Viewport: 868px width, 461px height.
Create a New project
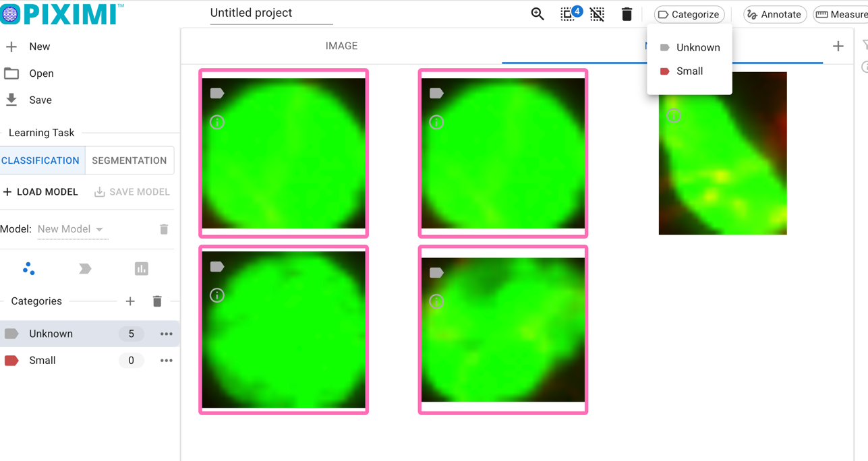[39, 47]
